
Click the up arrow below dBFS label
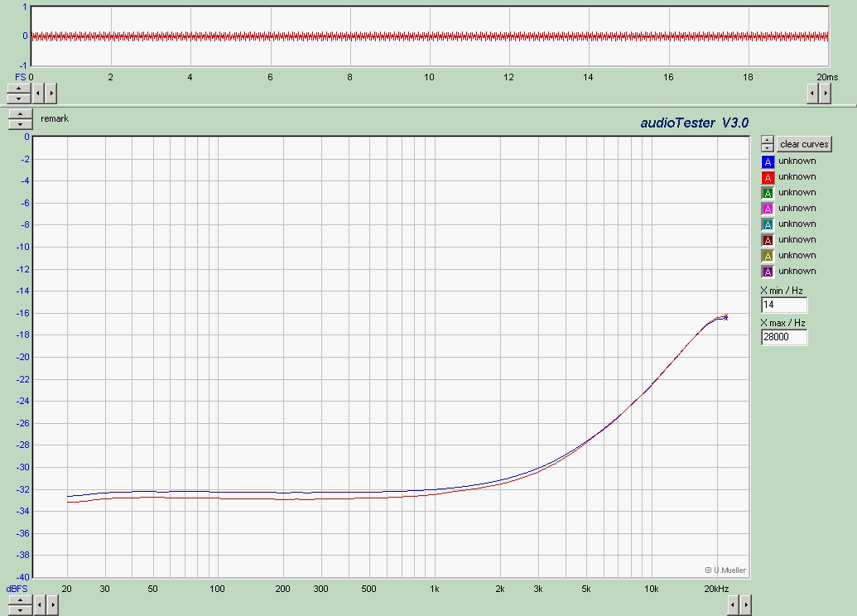19,600
